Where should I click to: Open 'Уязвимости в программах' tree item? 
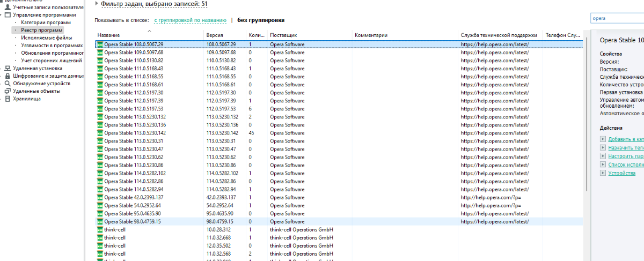click(x=52, y=46)
